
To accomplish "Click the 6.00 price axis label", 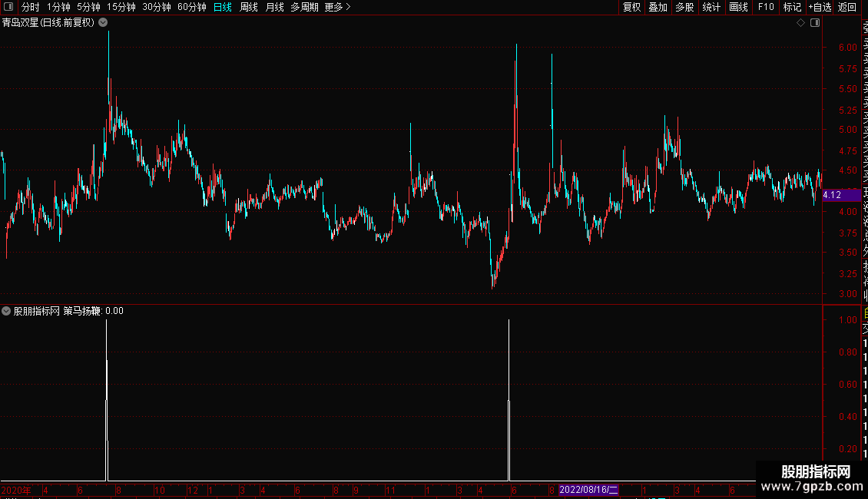I will click(x=847, y=48).
